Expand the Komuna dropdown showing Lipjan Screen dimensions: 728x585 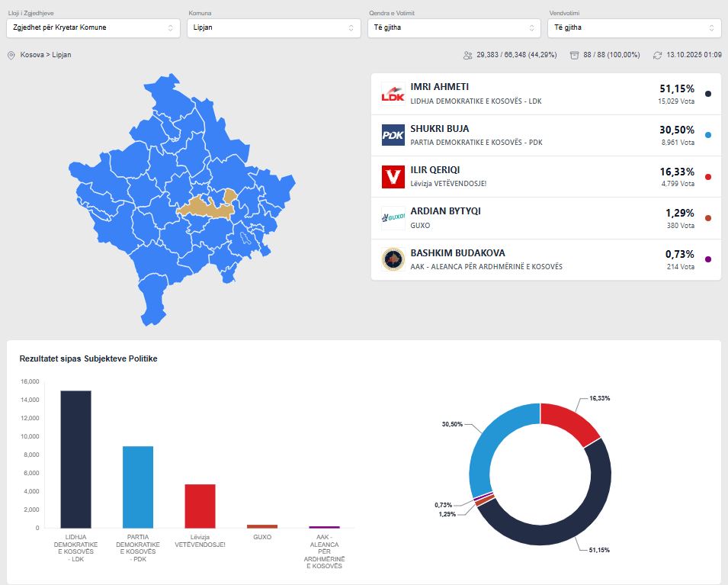(x=273, y=28)
